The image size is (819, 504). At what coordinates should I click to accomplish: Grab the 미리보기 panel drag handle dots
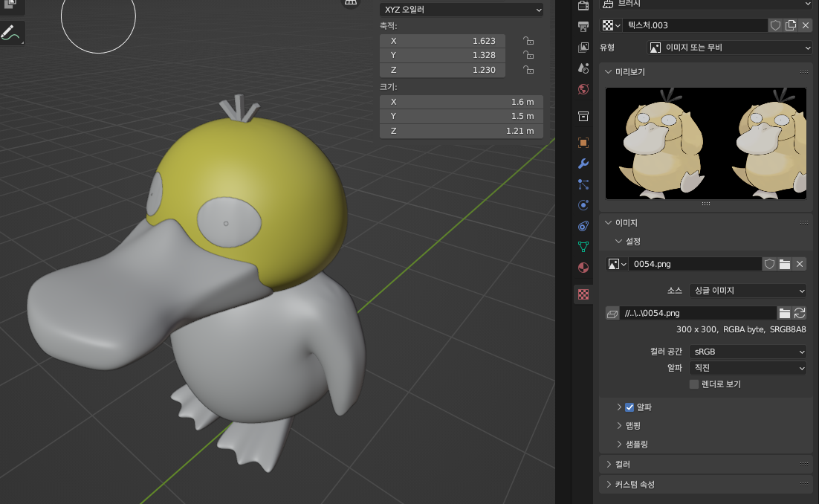(804, 72)
